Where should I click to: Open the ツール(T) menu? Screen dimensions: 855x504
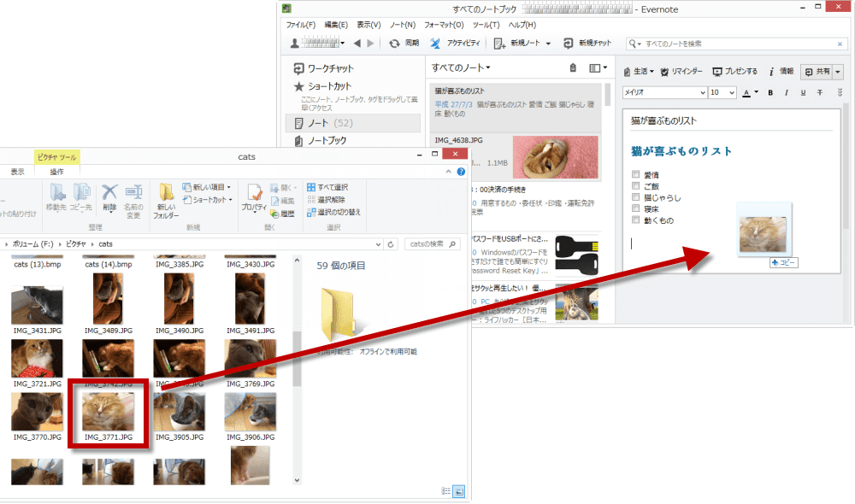click(486, 25)
